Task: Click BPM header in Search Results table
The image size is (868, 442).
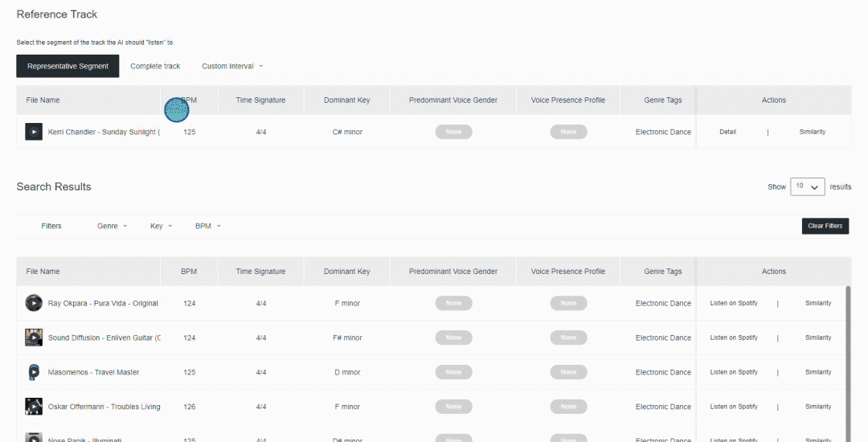Action: click(189, 271)
